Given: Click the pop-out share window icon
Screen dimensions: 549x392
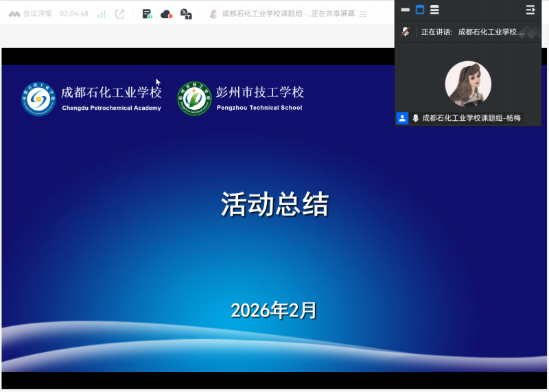Looking at the screenshot, I should click(120, 14).
